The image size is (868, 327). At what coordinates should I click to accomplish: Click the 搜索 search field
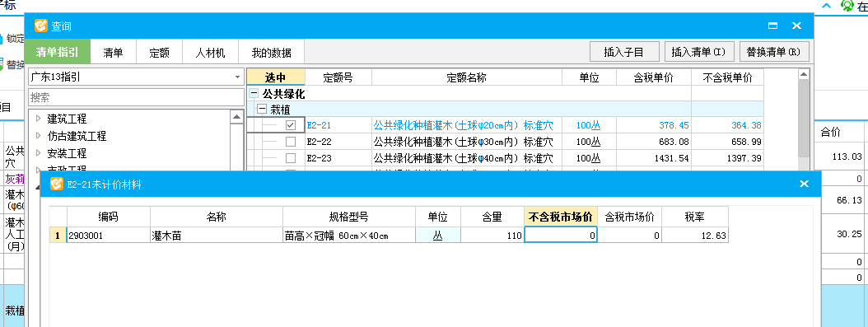pyautogui.click(x=136, y=97)
